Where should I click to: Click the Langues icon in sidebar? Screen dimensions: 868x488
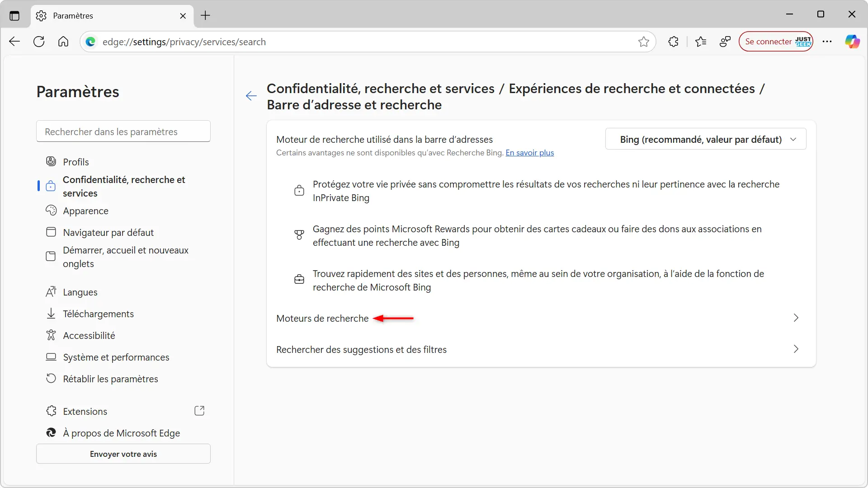(x=51, y=291)
